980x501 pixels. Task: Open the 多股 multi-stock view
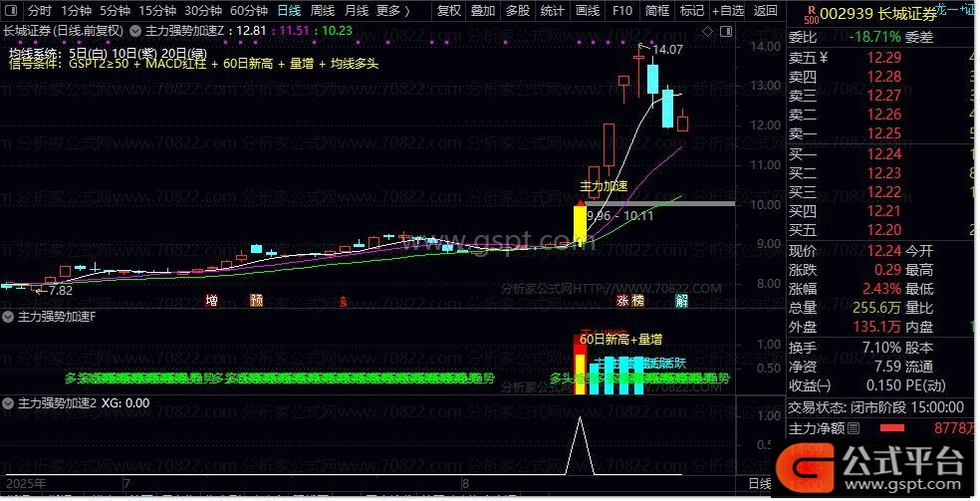(518, 11)
